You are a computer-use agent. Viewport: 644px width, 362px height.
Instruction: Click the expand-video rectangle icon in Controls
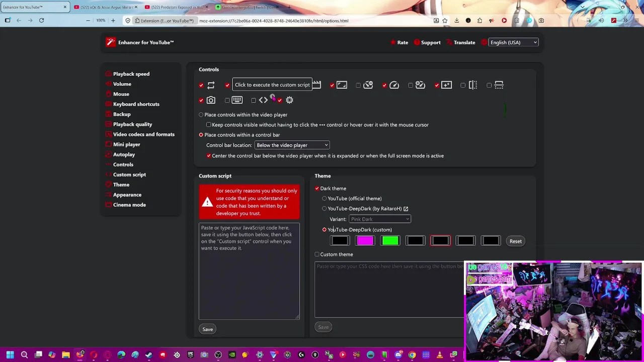pos(342,85)
